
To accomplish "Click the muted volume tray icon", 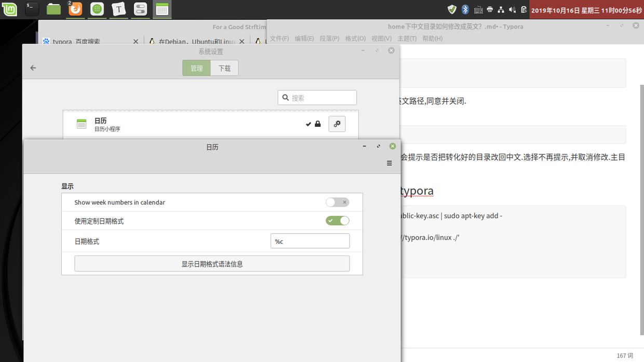I will point(512,9).
